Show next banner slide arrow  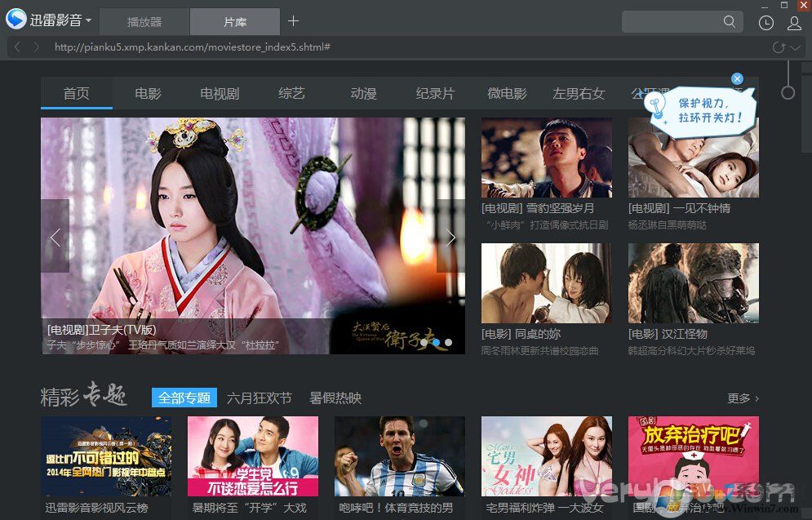pos(450,237)
